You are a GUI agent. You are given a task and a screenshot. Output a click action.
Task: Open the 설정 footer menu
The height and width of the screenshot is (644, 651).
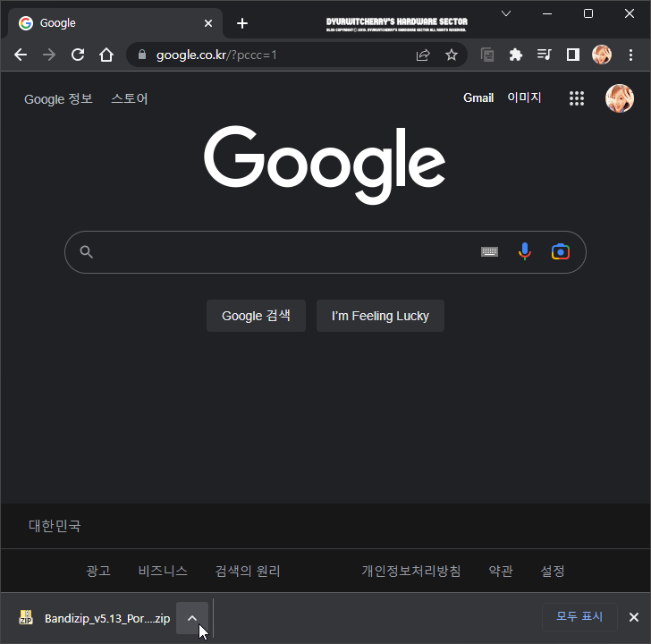pos(553,571)
